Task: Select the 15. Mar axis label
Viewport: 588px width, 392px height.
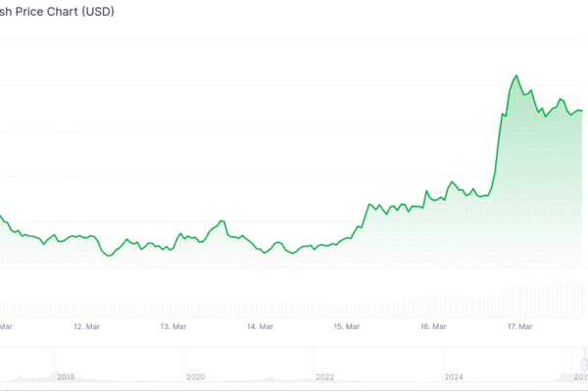Action: click(347, 326)
